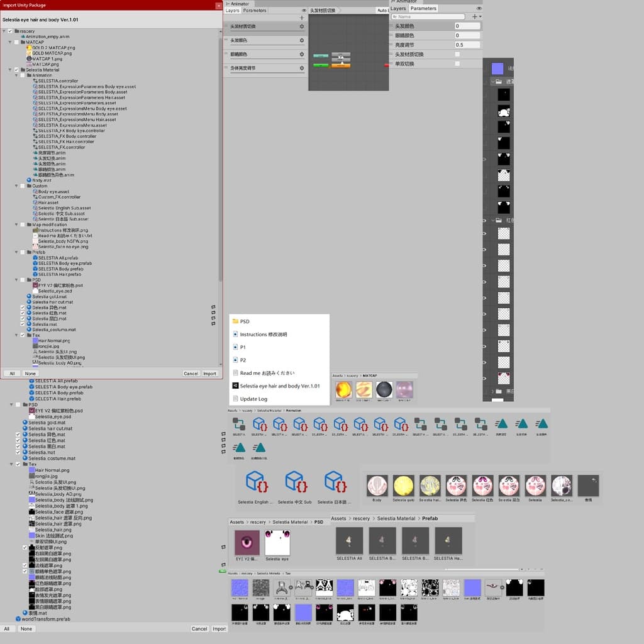Switch to Layers tab in left Animator
This screenshot has height=644, width=644.
click(233, 11)
